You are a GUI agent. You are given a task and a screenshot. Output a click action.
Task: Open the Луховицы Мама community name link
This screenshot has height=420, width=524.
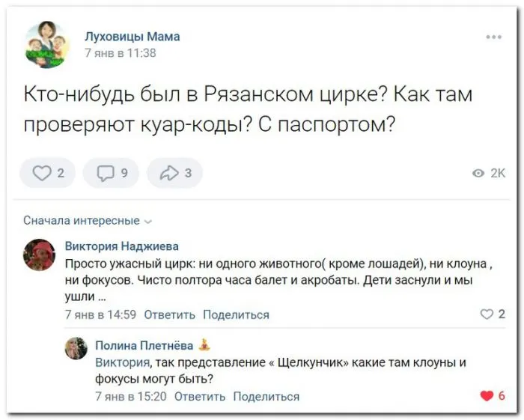pyautogui.click(x=132, y=36)
